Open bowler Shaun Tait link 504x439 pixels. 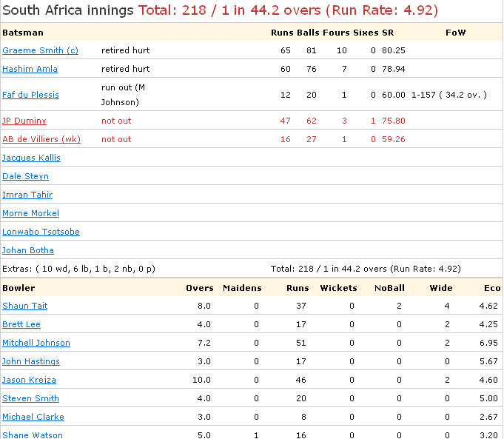point(24,306)
